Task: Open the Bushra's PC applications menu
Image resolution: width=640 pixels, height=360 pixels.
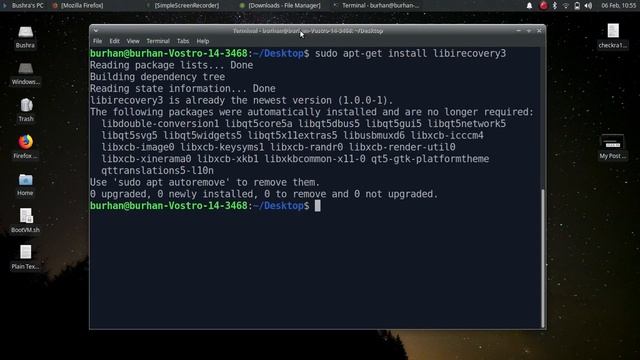Action: coord(24,5)
